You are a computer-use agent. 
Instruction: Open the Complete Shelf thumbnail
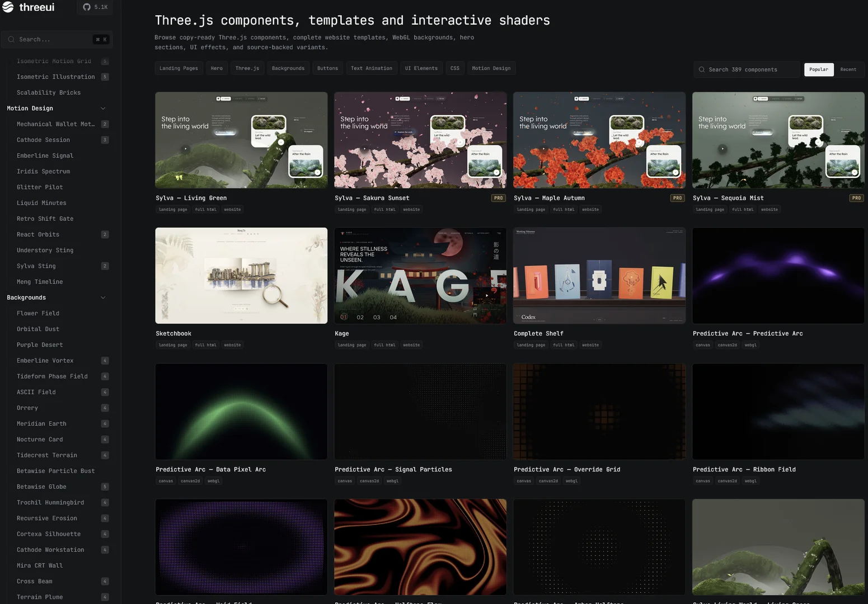[599, 276]
